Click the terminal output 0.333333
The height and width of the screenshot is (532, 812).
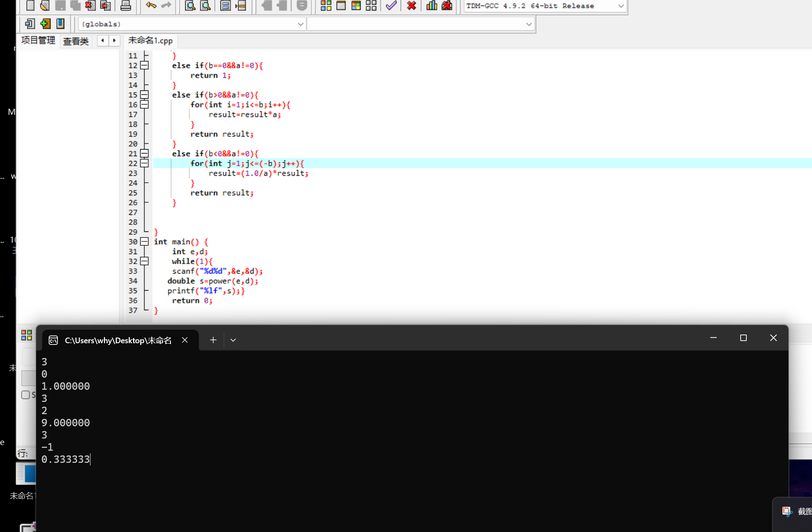(66, 459)
